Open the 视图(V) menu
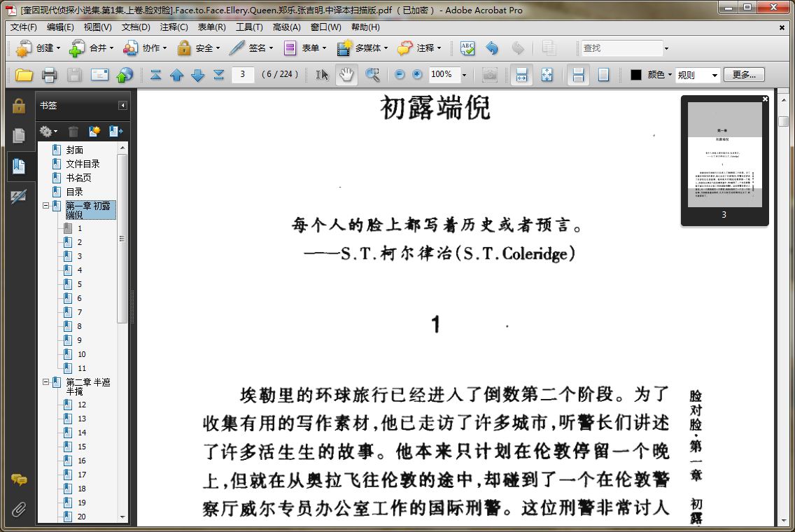Screen dimensions: 795x532 (97, 27)
